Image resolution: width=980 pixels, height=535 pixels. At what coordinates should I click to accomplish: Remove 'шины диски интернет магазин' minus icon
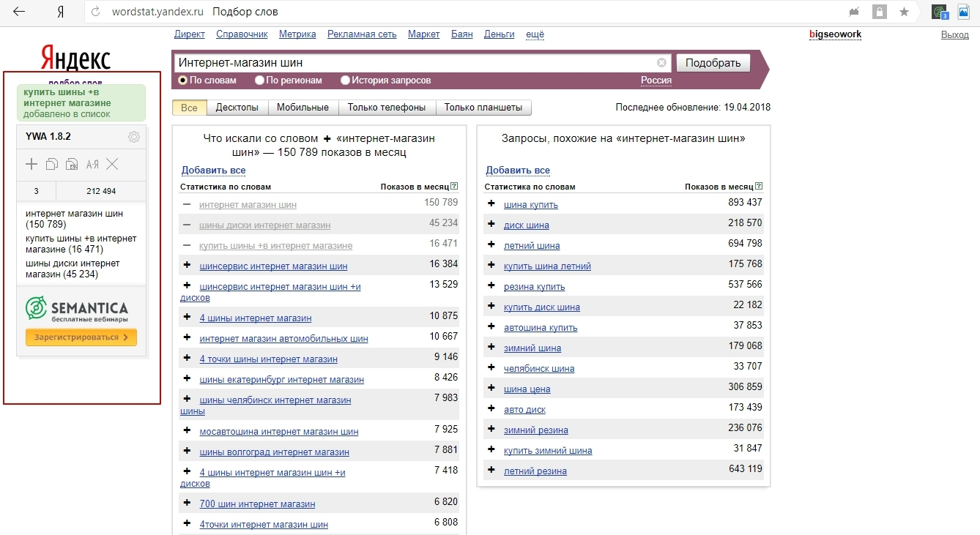point(188,225)
